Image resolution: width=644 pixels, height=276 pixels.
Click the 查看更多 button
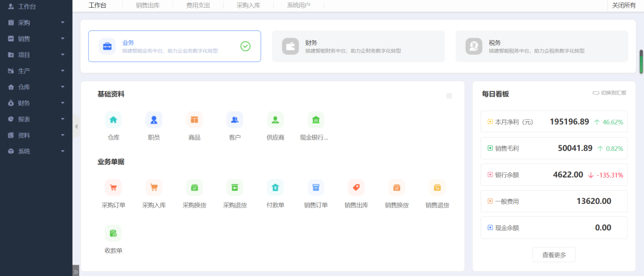(x=553, y=255)
